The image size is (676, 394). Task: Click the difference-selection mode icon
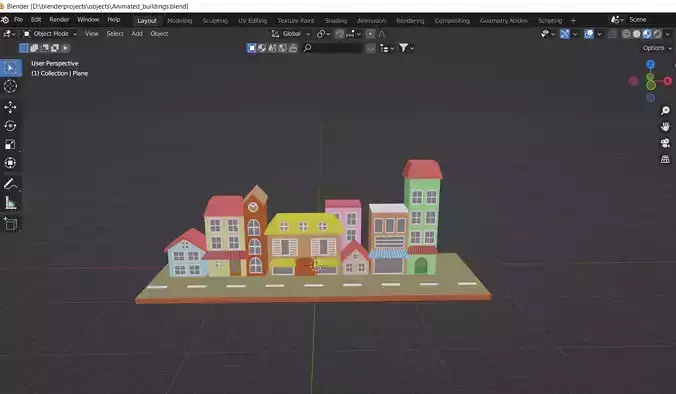55,48
